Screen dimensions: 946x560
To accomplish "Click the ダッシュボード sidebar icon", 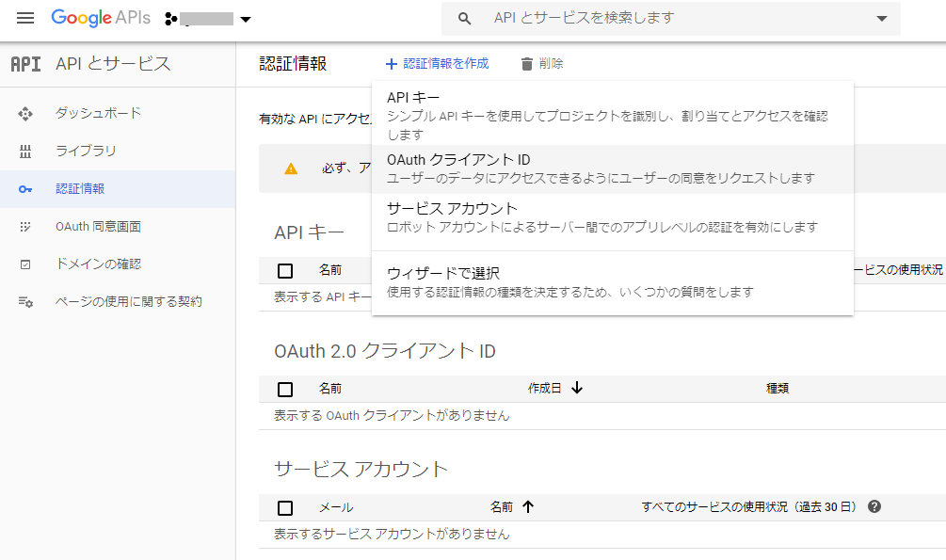I will click(x=25, y=114).
